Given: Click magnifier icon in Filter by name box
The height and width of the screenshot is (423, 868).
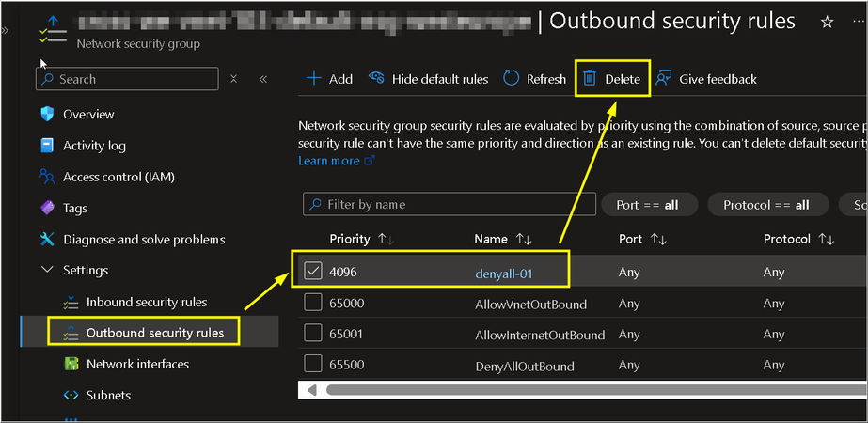Looking at the screenshot, I should coord(316,204).
